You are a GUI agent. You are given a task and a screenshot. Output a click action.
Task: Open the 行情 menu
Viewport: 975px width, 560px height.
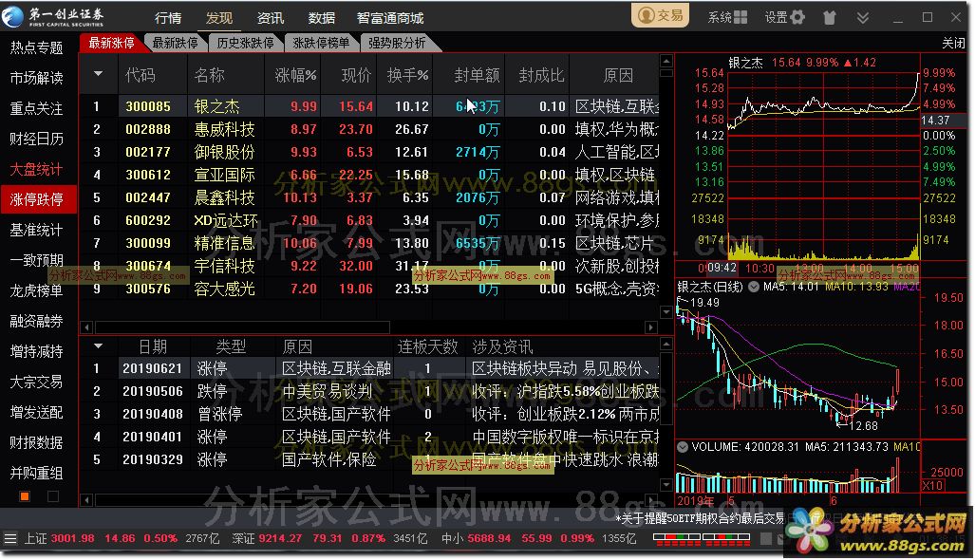pyautogui.click(x=168, y=18)
